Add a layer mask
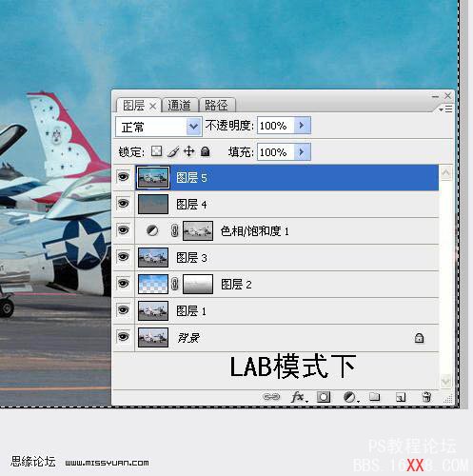This screenshot has width=473, height=476. click(324, 397)
